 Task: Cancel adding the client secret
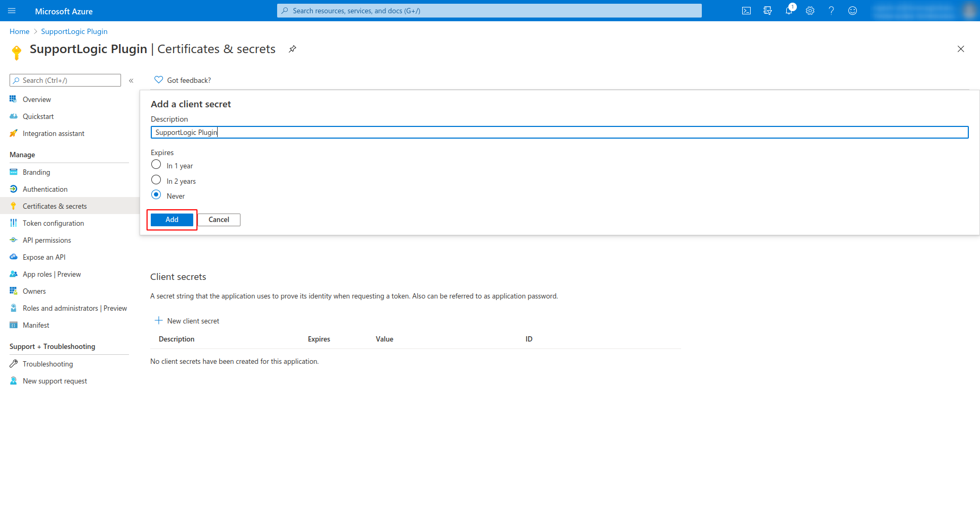tap(219, 219)
